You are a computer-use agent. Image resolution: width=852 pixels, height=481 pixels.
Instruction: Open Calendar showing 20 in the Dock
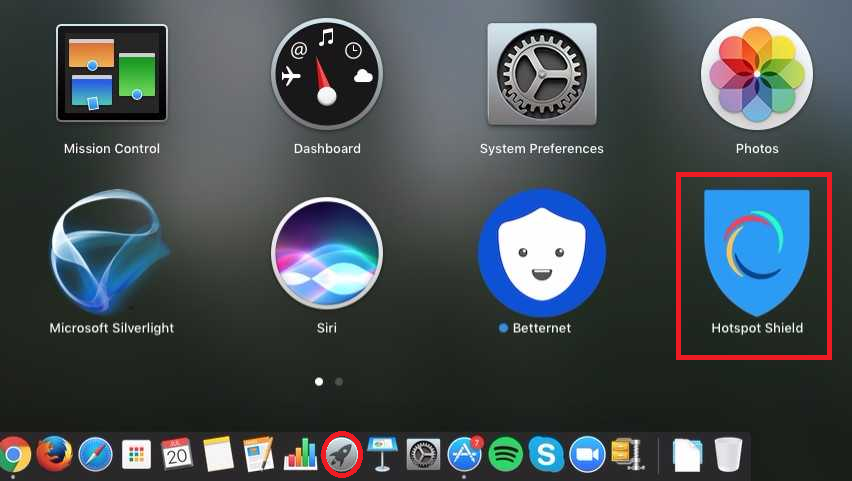(x=177, y=454)
